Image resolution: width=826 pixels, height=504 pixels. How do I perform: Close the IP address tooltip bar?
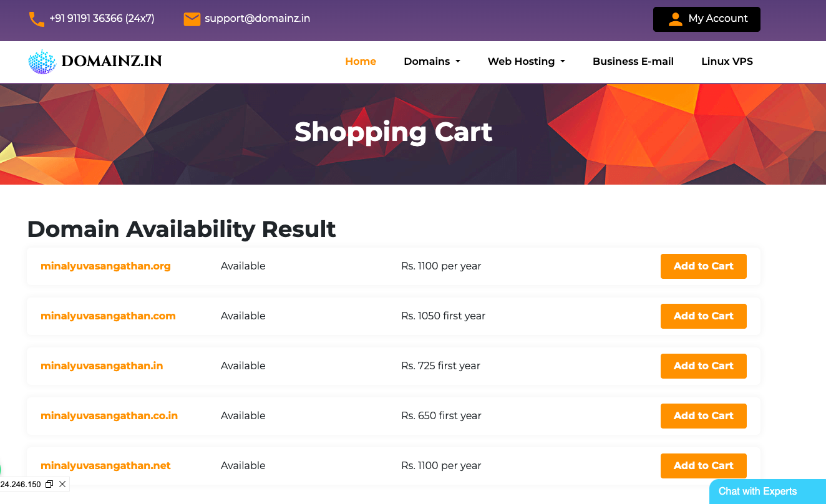pyautogui.click(x=62, y=484)
